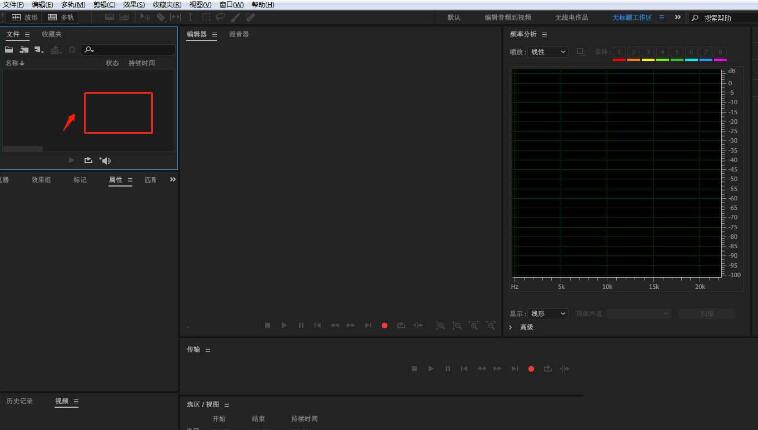Click play in the 传输 panel
Screen dimensions: 758x430
pyautogui.click(x=431, y=369)
